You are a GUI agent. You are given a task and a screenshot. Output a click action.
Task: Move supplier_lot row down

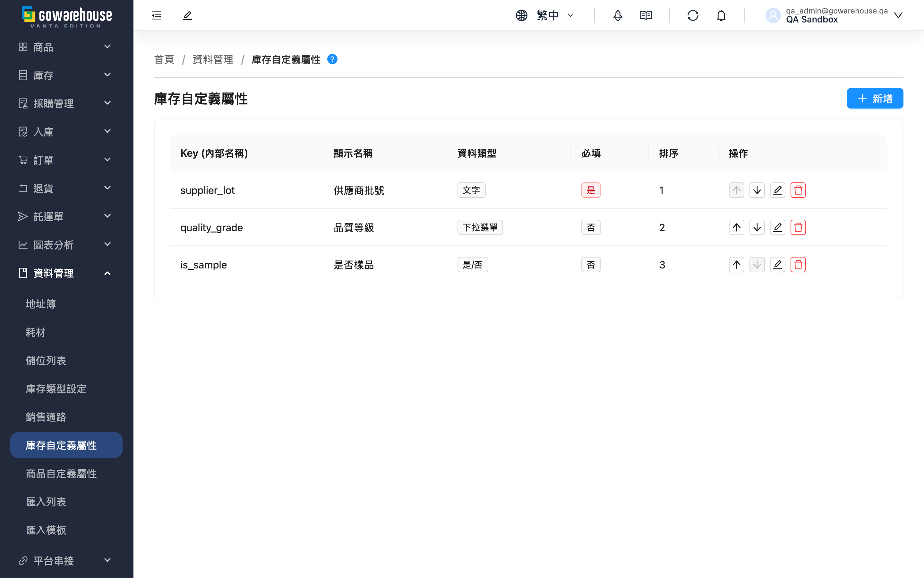pos(757,190)
